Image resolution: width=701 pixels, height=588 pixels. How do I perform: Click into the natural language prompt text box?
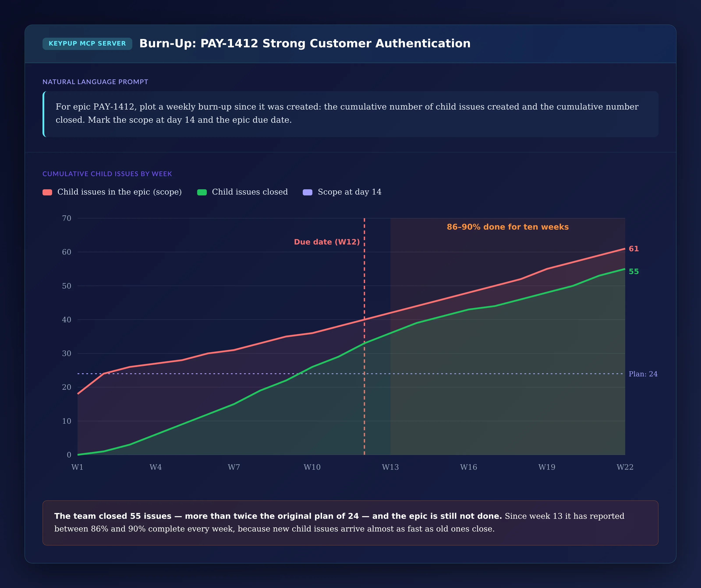click(350, 114)
